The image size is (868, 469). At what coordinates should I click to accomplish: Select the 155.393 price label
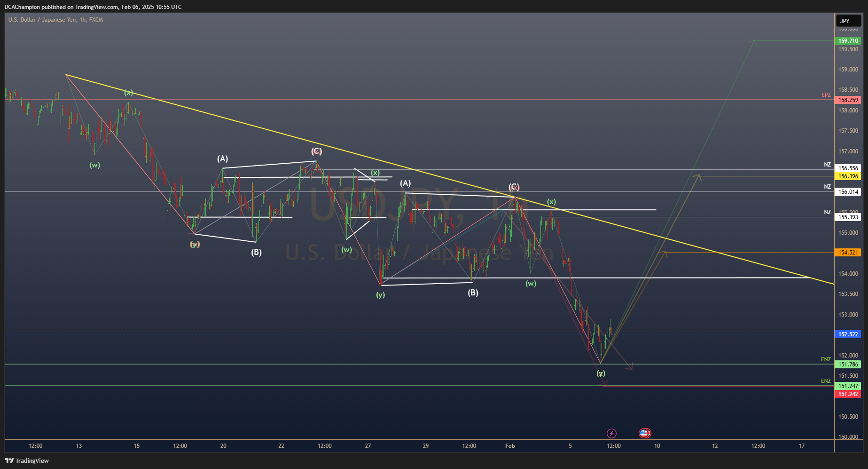pyautogui.click(x=848, y=217)
